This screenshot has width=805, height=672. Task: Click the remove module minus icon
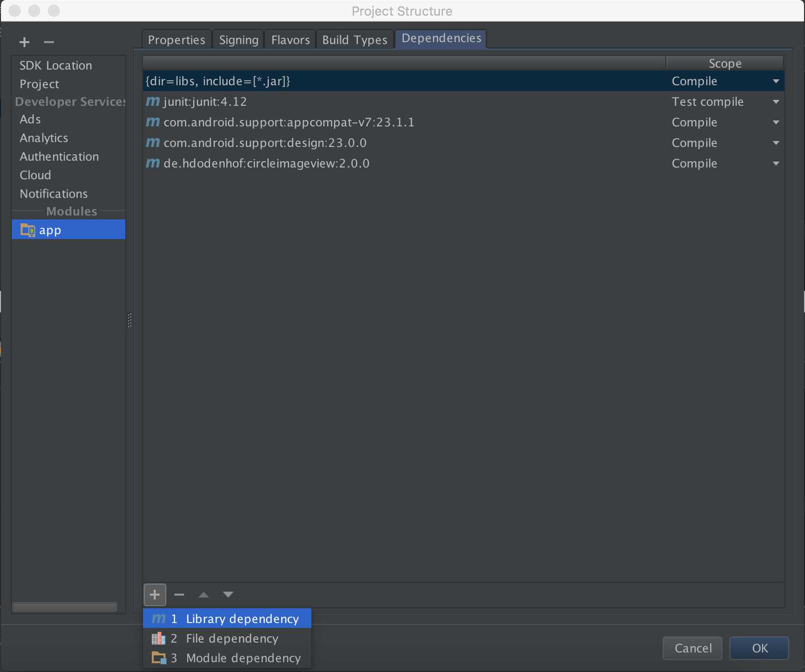(x=49, y=42)
